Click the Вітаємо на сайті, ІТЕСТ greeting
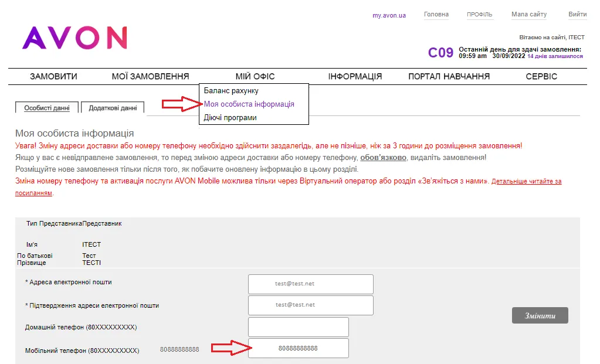 point(552,37)
